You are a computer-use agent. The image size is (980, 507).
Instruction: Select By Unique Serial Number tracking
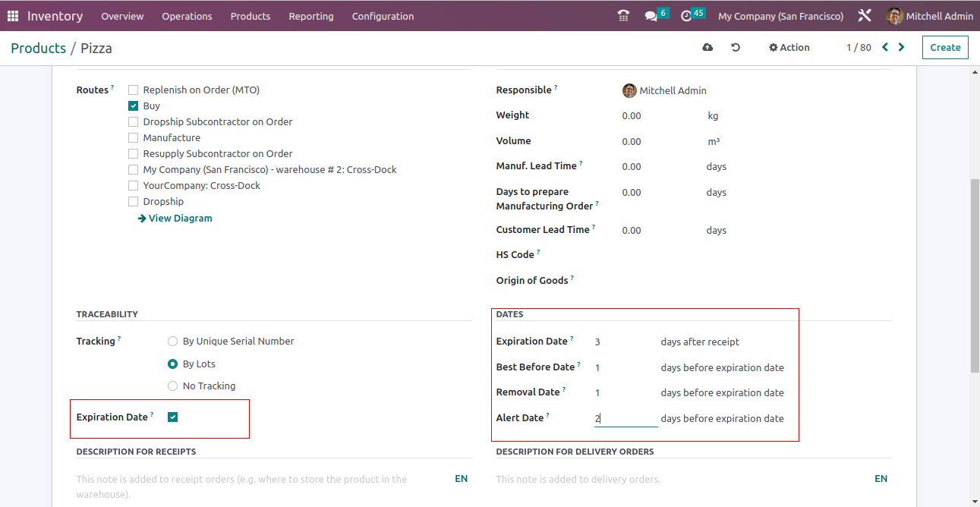coord(173,342)
